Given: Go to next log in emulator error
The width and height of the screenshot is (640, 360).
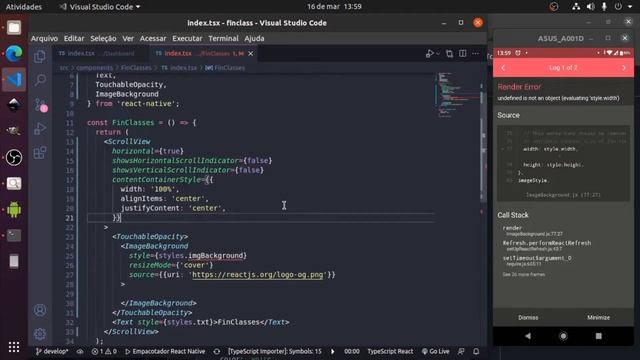Looking at the screenshot, I should [624, 68].
